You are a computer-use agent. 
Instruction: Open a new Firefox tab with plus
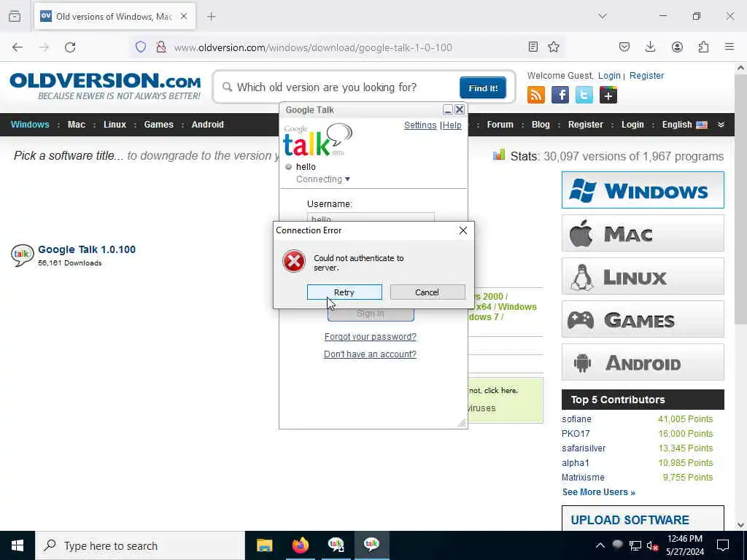click(212, 17)
